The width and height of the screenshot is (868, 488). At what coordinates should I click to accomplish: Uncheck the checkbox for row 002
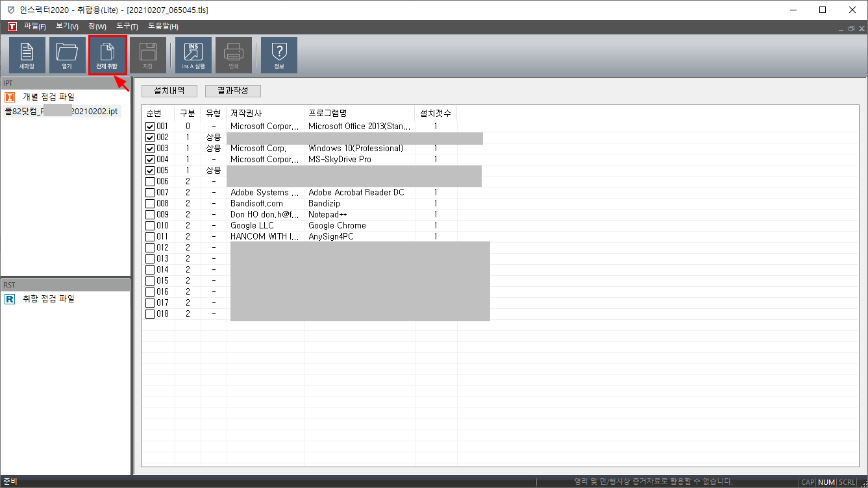(x=150, y=138)
